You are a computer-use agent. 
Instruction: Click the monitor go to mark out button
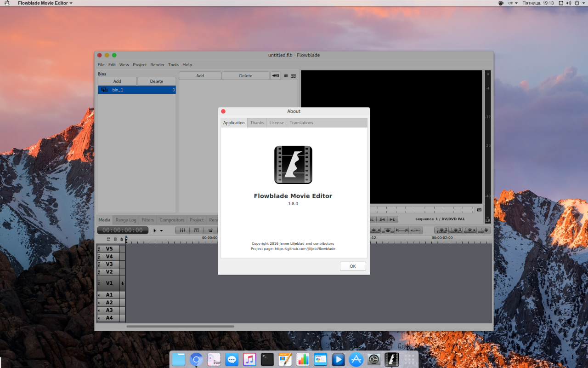[392, 219]
